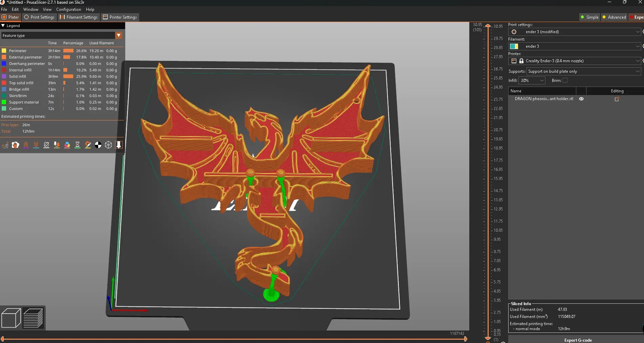Toggle print pauses hourglass icon

[x=78, y=145]
